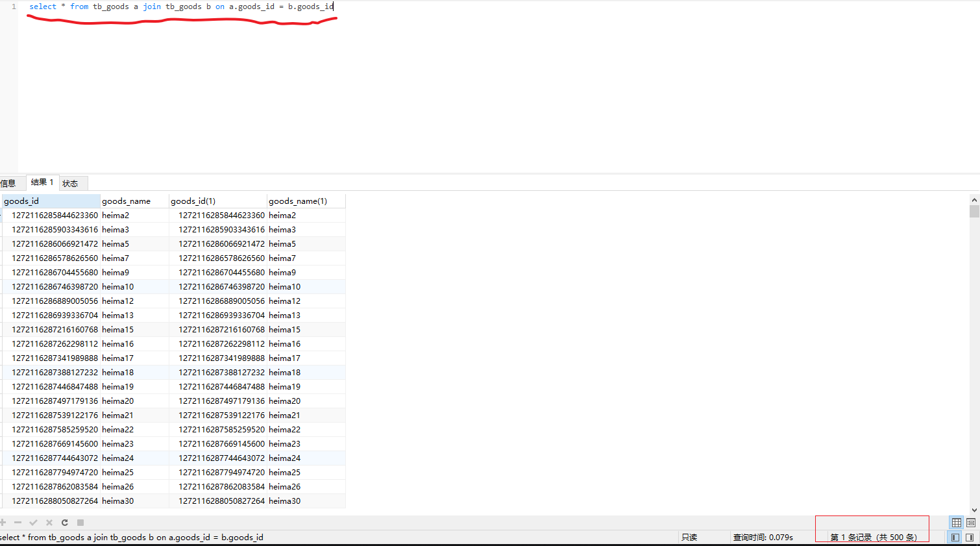Click the add record plus icon
Screen dimensions: 980x546
[x=3, y=523]
